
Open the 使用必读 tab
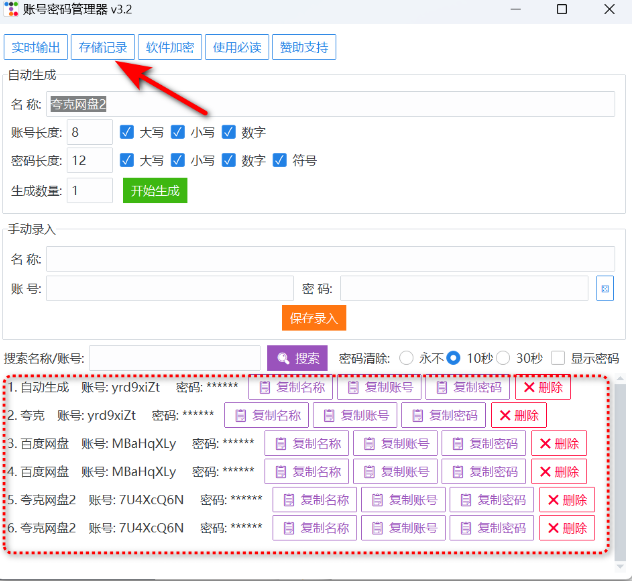coord(237,47)
